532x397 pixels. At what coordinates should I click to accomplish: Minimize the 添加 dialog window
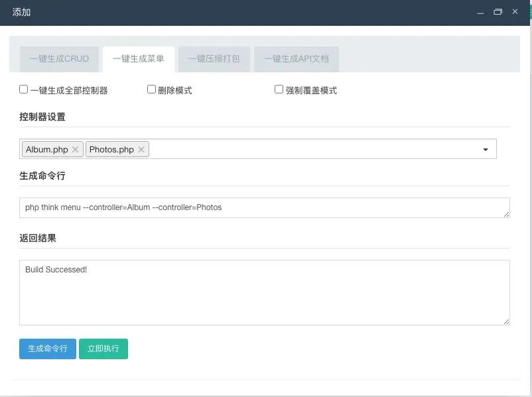click(x=480, y=12)
